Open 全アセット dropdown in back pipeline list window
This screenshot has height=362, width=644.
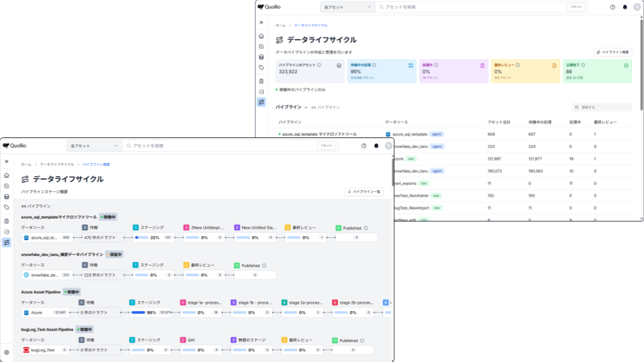point(347,7)
